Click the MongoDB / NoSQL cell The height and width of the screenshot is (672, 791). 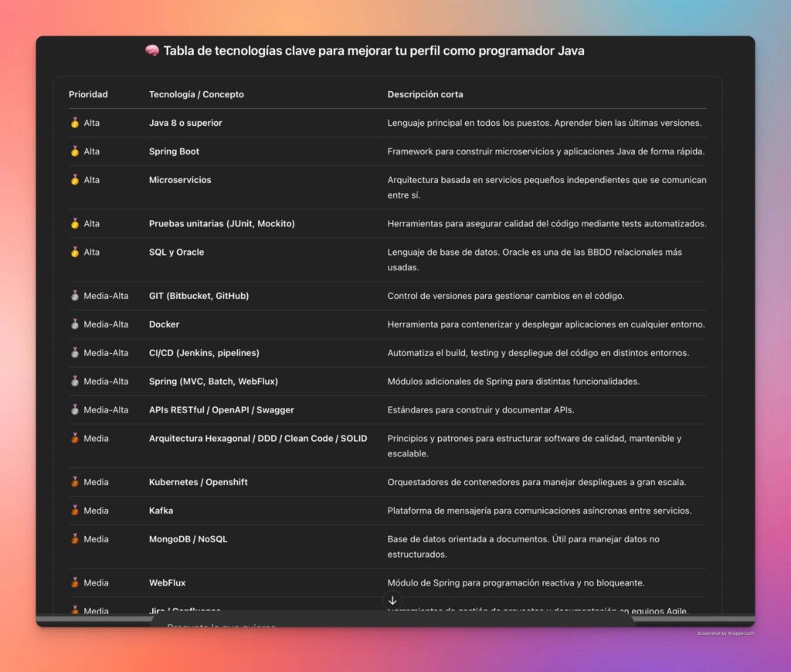188,539
